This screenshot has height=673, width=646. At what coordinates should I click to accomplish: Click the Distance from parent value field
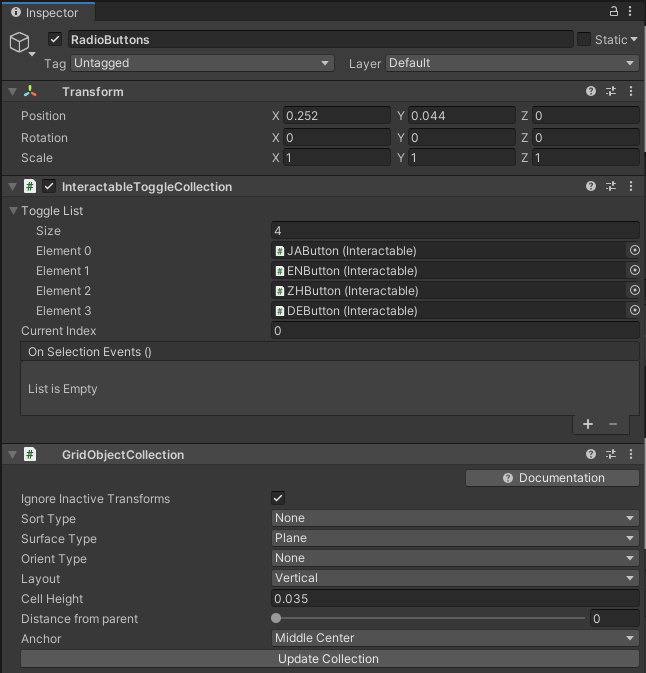[615, 618]
